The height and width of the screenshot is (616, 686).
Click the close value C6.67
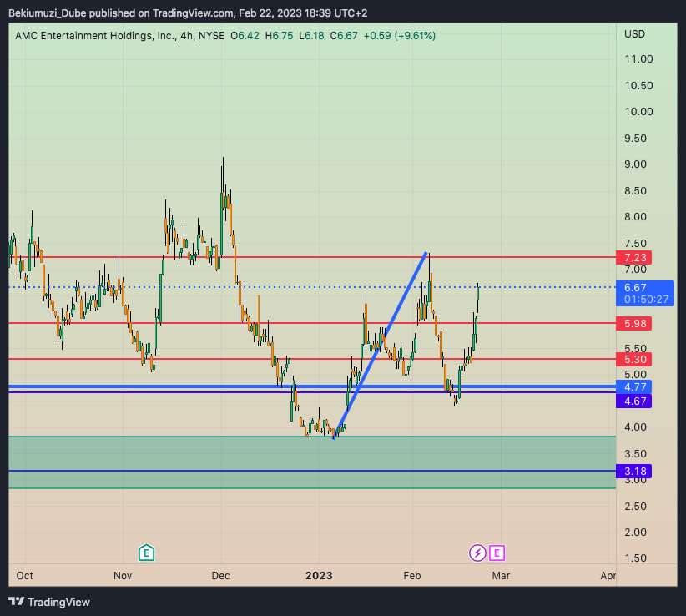coord(344,35)
